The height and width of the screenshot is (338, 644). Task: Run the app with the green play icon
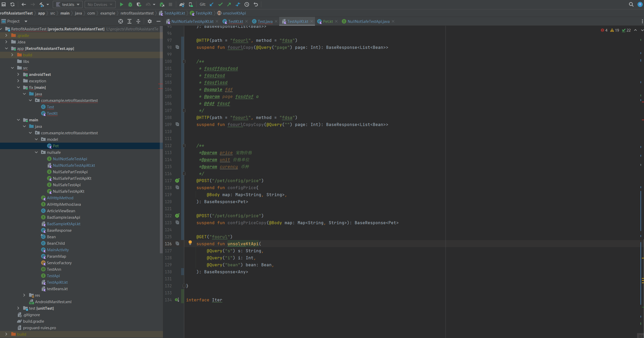tap(121, 4)
